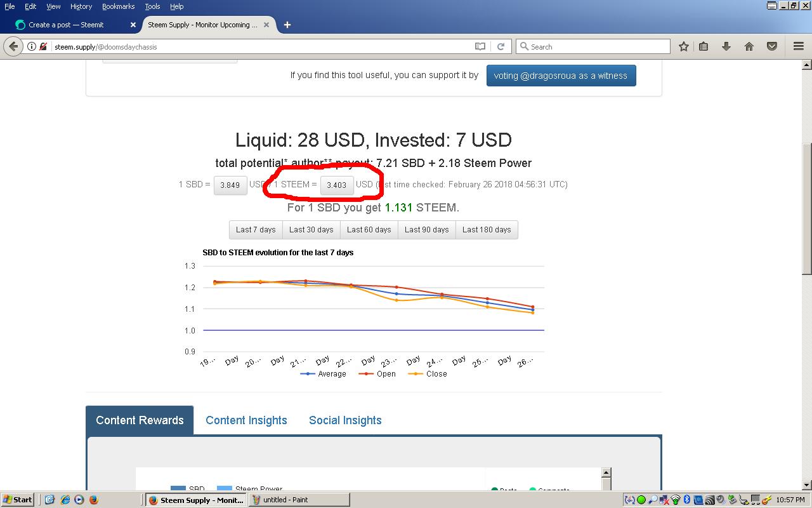Click the green circle tray icon

pos(641,500)
